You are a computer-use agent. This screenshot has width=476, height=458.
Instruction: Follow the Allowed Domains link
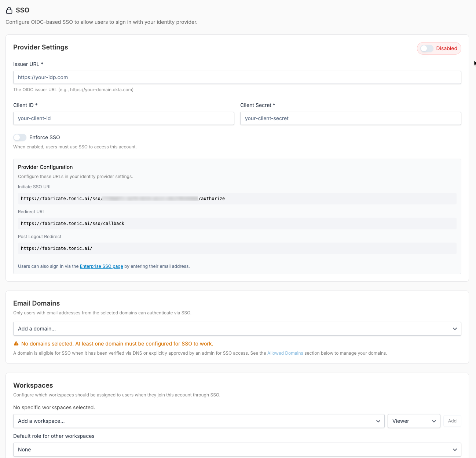tap(285, 353)
